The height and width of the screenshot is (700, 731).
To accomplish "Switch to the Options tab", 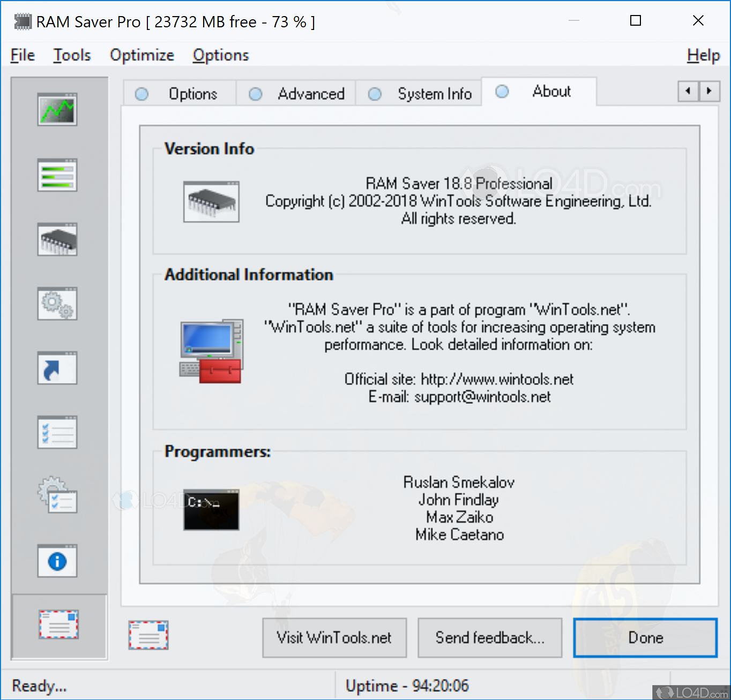I will (x=180, y=94).
